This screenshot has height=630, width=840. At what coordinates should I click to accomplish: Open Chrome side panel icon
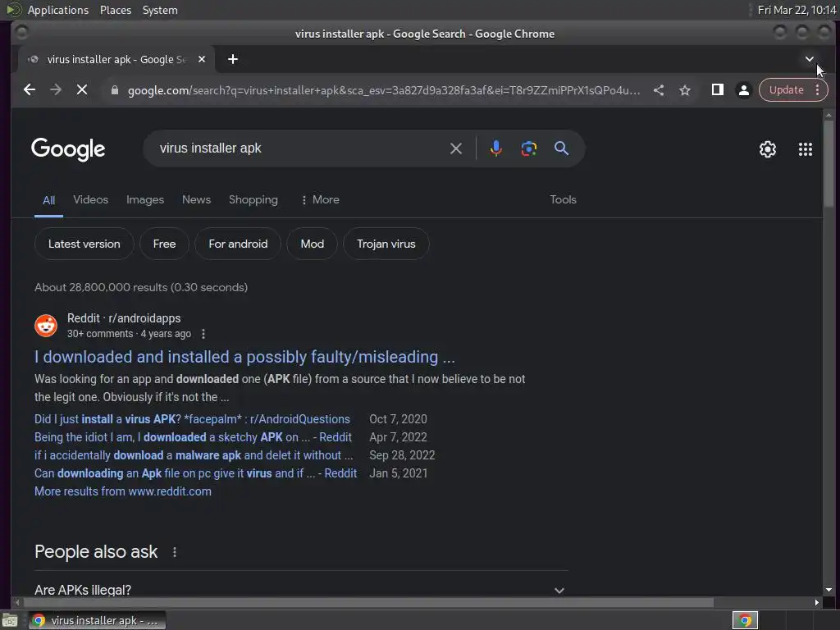(717, 90)
